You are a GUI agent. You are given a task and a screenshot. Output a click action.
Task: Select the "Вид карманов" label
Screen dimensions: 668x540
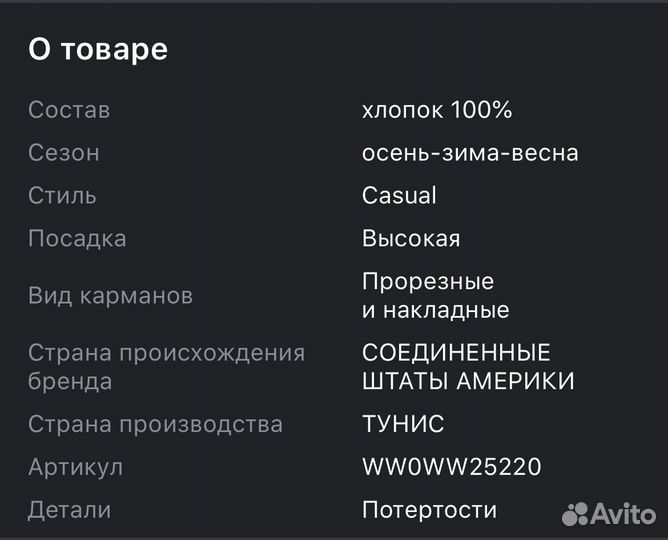coord(110,296)
